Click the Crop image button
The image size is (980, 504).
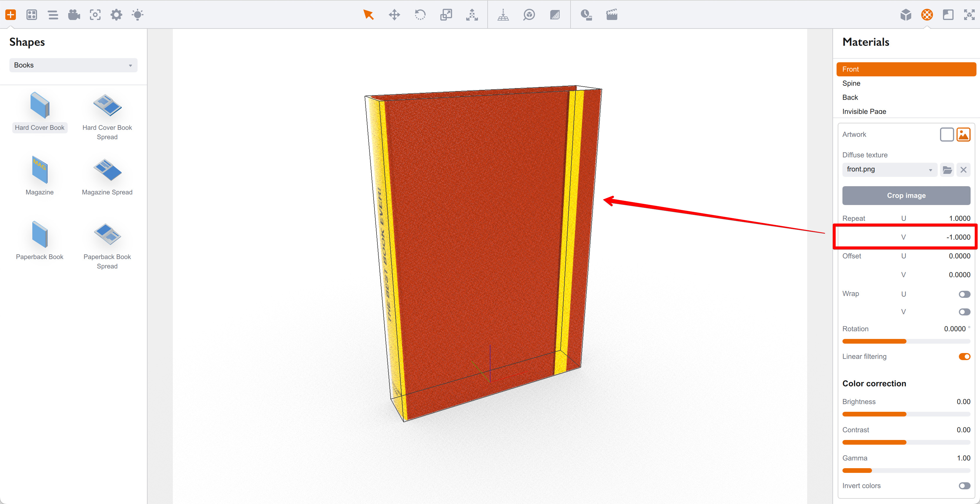[x=906, y=195]
